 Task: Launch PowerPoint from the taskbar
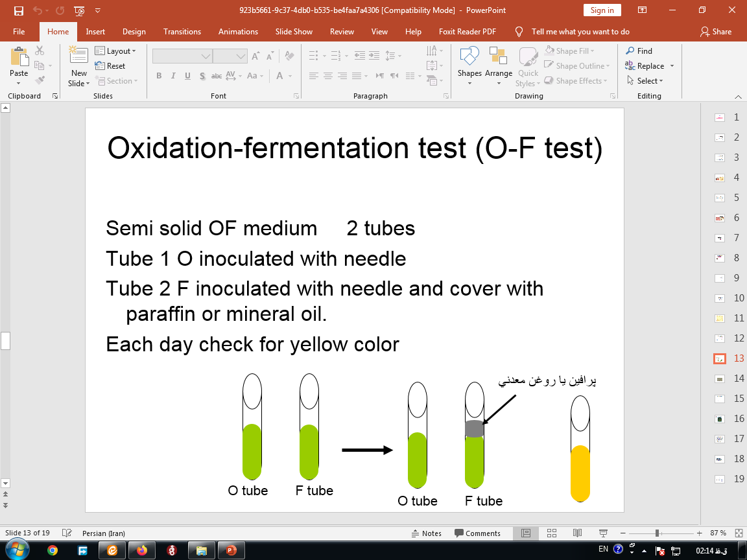pos(231,550)
